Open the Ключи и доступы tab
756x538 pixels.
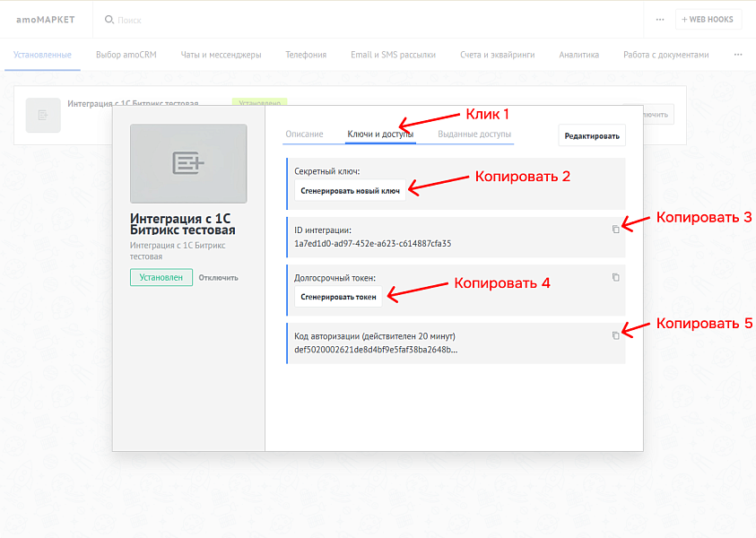click(x=380, y=134)
